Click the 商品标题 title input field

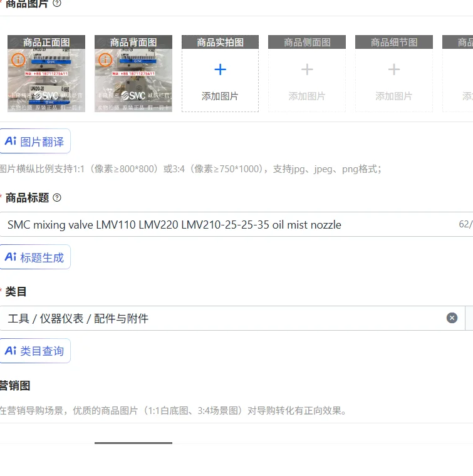[x=237, y=225]
